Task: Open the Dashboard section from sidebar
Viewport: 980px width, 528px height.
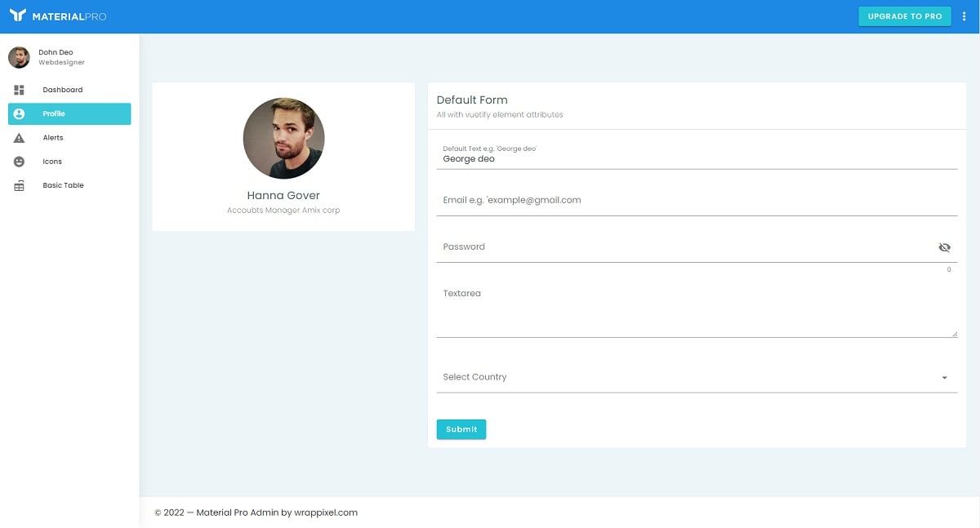Action: click(x=20, y=90)
